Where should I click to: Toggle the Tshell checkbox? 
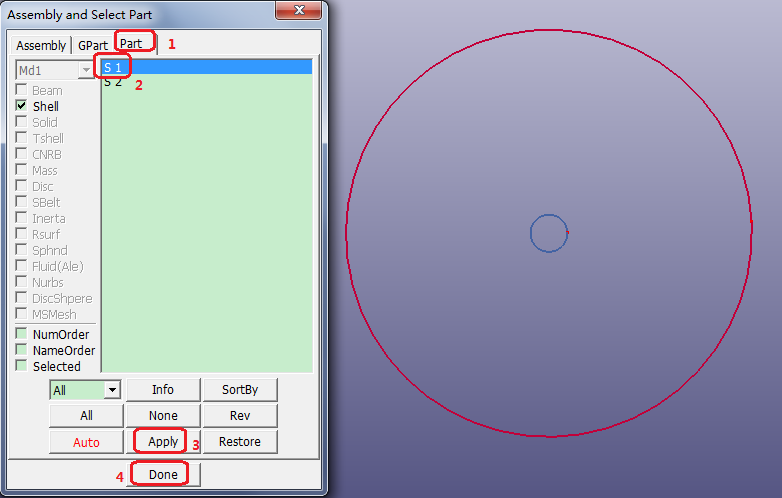pos(21,138)
